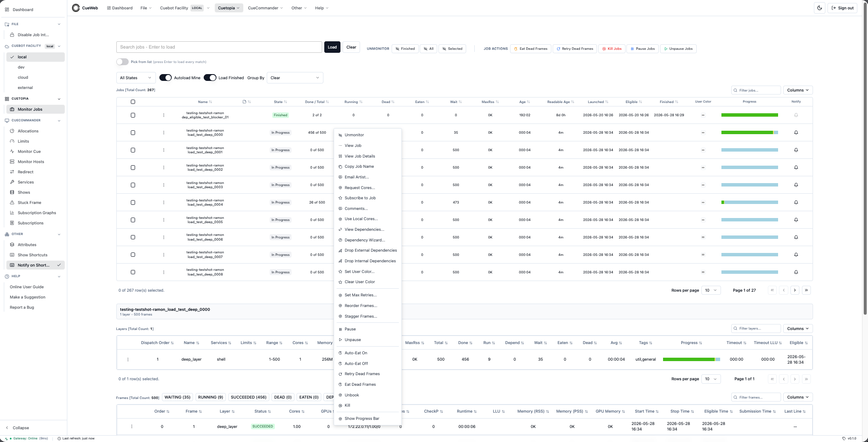868x442 pixels.
Task: Open the All States dropdown
Action: pyautogui.click(x=135, y=78)
